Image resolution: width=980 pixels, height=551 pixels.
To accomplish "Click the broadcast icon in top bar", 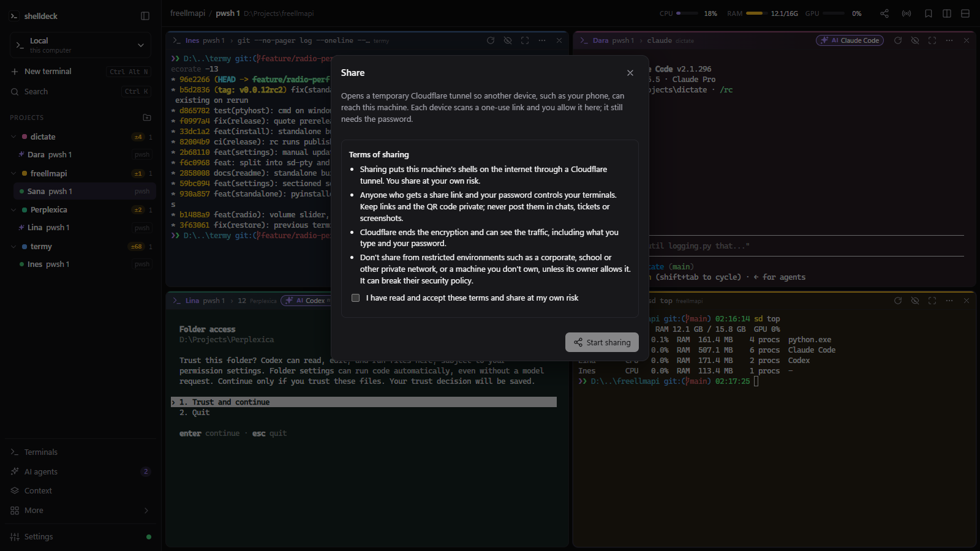I will tap(907, 13).
